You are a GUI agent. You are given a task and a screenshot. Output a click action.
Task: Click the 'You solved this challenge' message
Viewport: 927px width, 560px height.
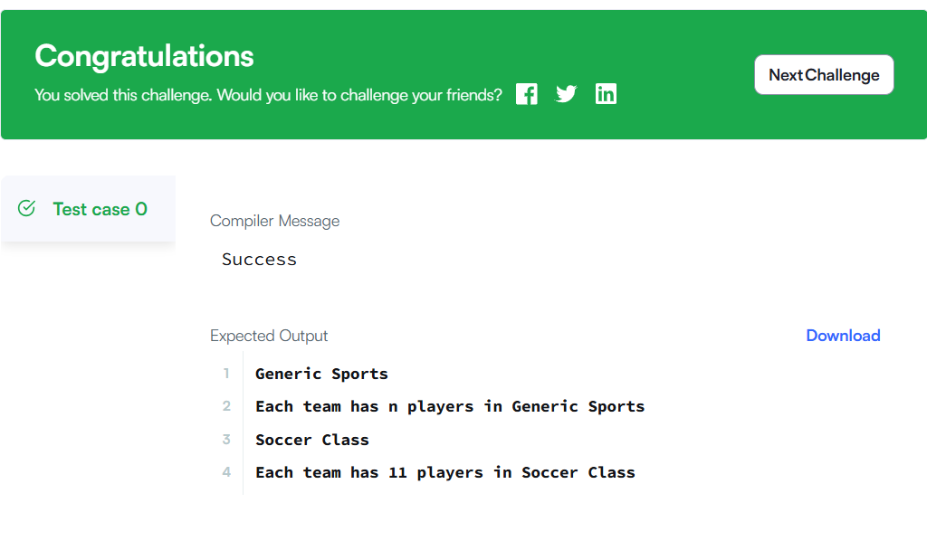pos(268,95)
